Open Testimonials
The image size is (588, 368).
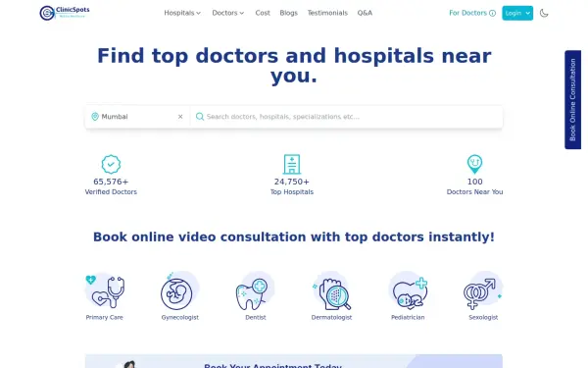coord(327,13)
